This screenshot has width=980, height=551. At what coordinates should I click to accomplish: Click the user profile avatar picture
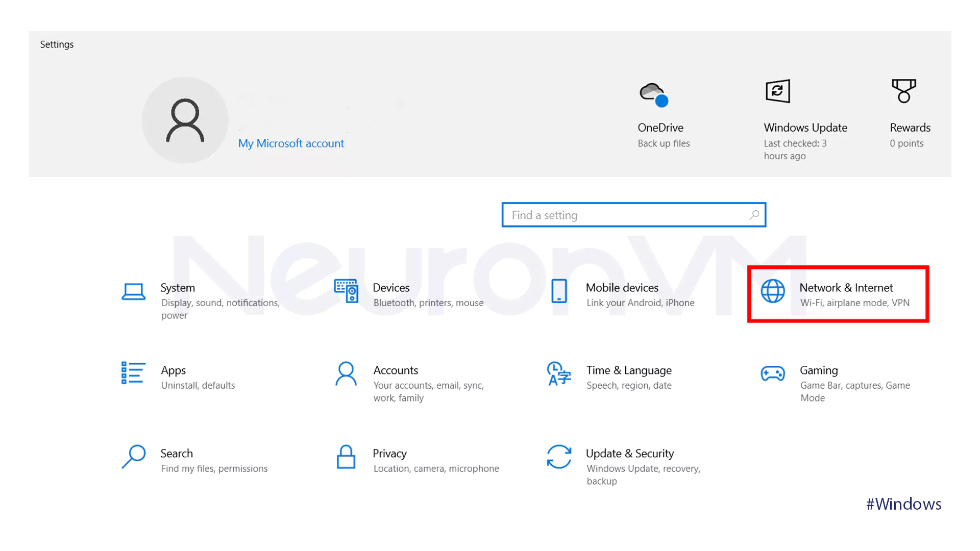[185, 120]
